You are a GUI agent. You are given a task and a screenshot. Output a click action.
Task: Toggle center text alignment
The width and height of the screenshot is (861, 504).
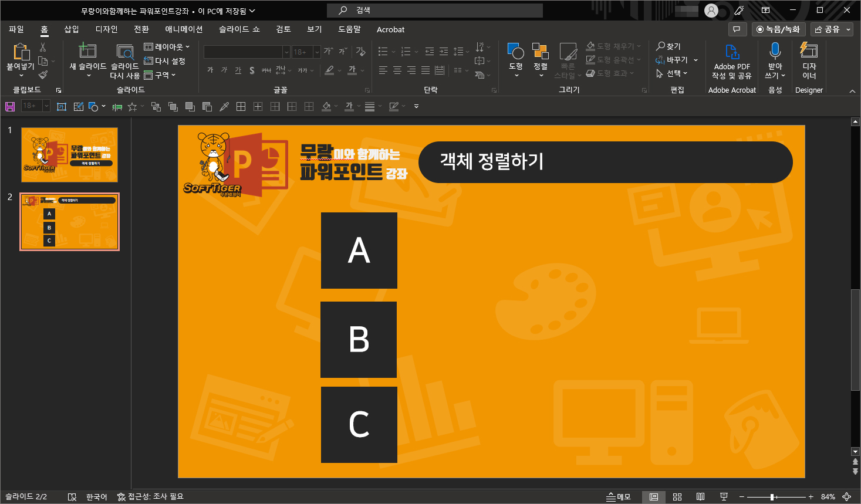click(x=397, y=70)
